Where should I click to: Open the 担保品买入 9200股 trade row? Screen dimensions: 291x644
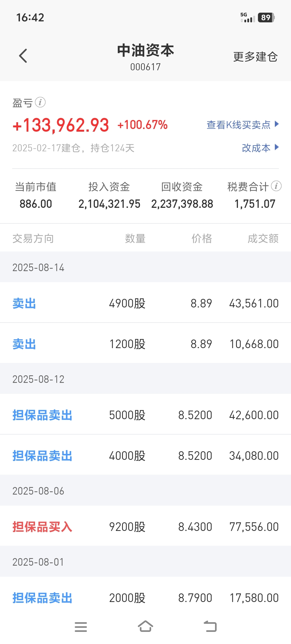[145, 526]
